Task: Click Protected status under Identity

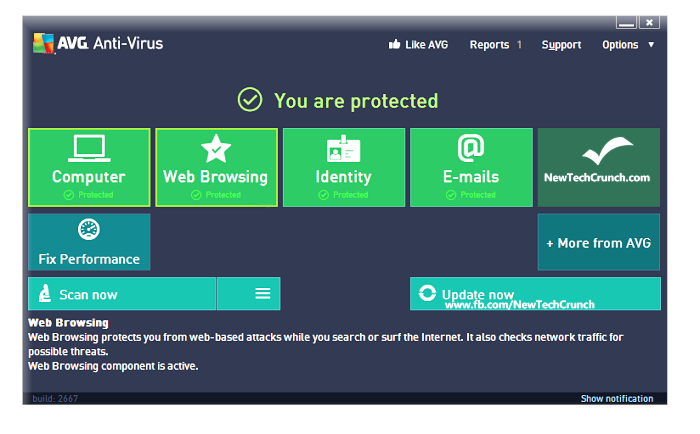Action: (x=343, y=195)
